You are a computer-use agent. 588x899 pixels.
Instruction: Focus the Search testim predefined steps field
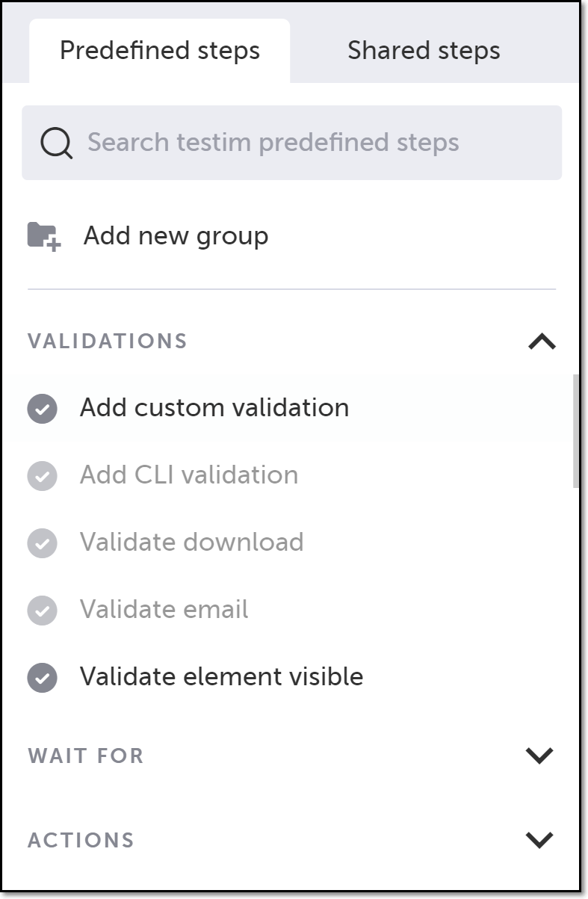pyautogui.click(x=291, y=143)
